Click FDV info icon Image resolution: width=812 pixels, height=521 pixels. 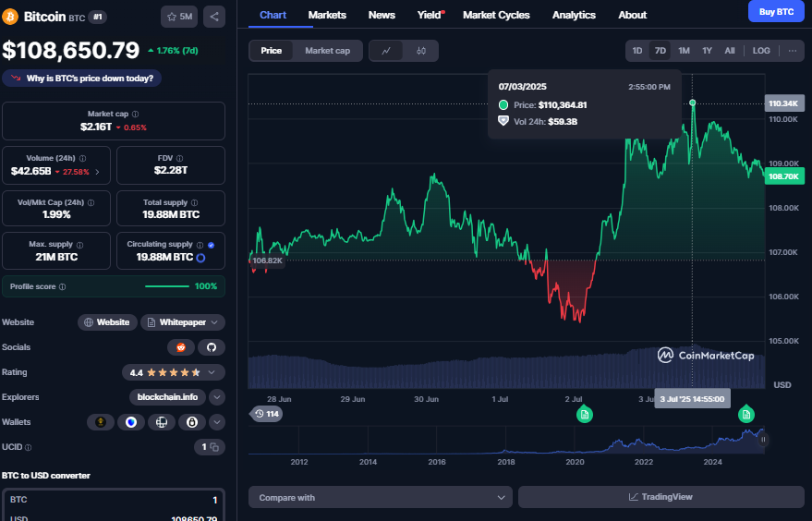click(180, 159)
